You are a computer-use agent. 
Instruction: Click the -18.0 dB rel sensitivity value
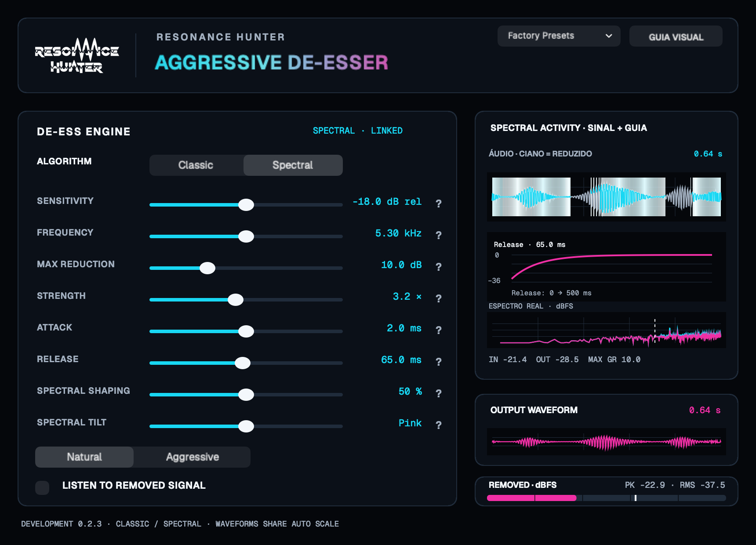[387, 201]
